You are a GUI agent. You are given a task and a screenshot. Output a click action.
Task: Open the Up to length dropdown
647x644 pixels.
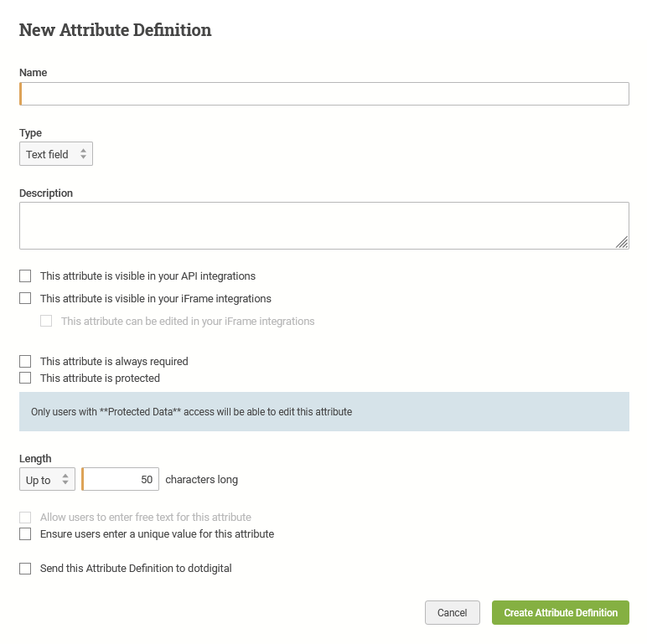pyautogui.click(x=47, y=479)
